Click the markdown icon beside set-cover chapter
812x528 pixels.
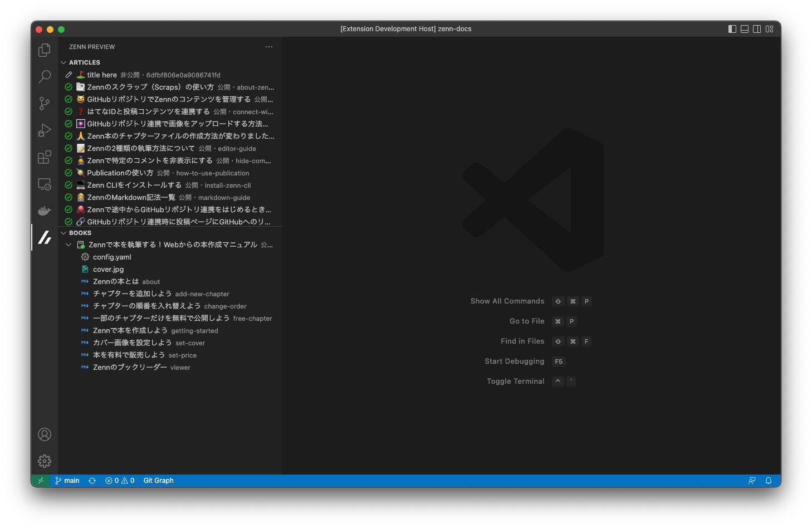tap(85, 343)
